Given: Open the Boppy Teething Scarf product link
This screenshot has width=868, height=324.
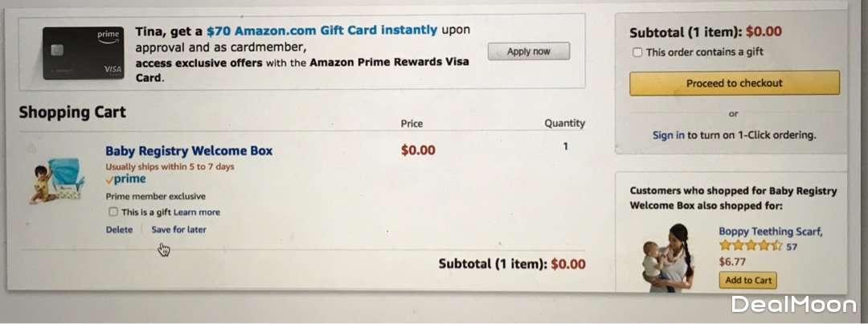Looking at the screenshot, I should click(x=771, y=232).
